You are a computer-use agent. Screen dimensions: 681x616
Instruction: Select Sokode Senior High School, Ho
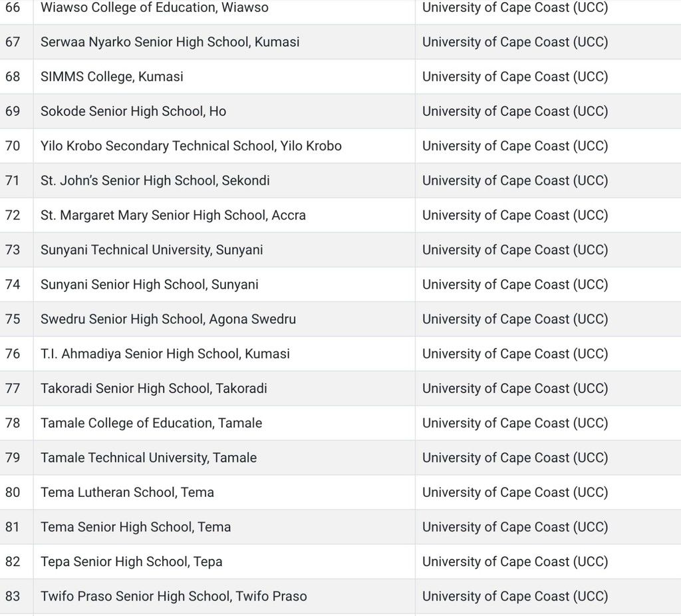tap(133, 111)
